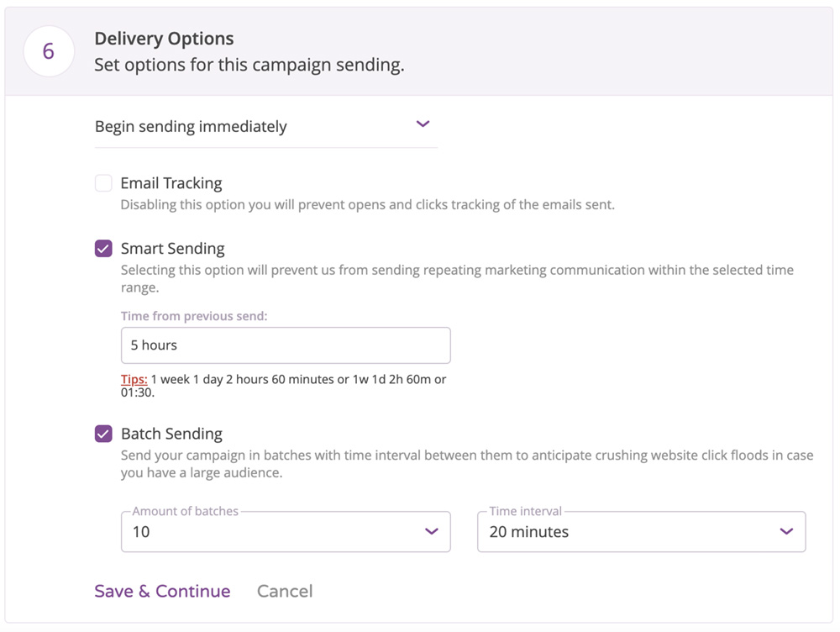This screenshot has height=632, width=840.
Task: Click the Batch Sending label
Action: pyautogui.click(x=171, y=434)
